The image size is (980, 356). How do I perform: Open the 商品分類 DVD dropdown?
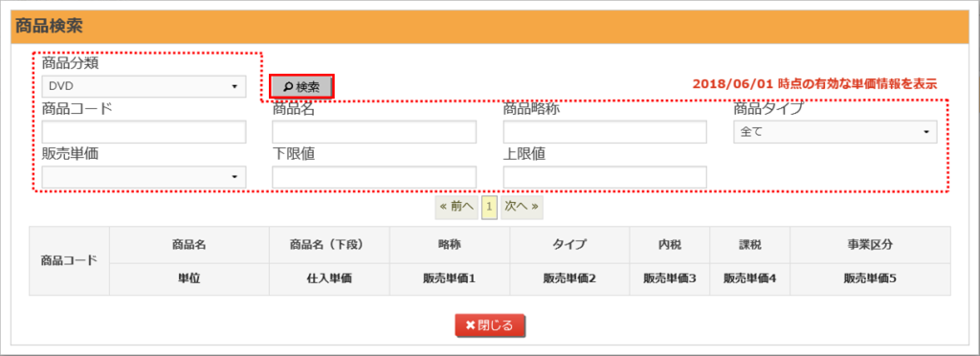point(144,86)
